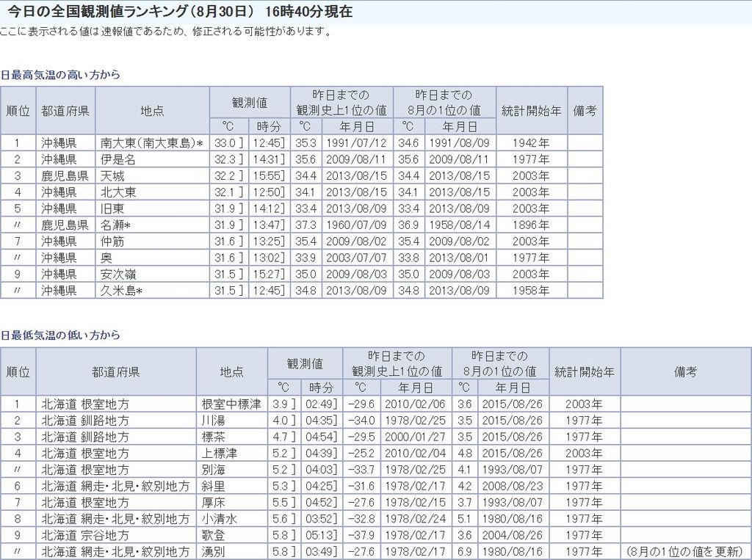Click the 33.0 temperature value cell
Viewport: 752px width, 560px height.
[225, 143]
